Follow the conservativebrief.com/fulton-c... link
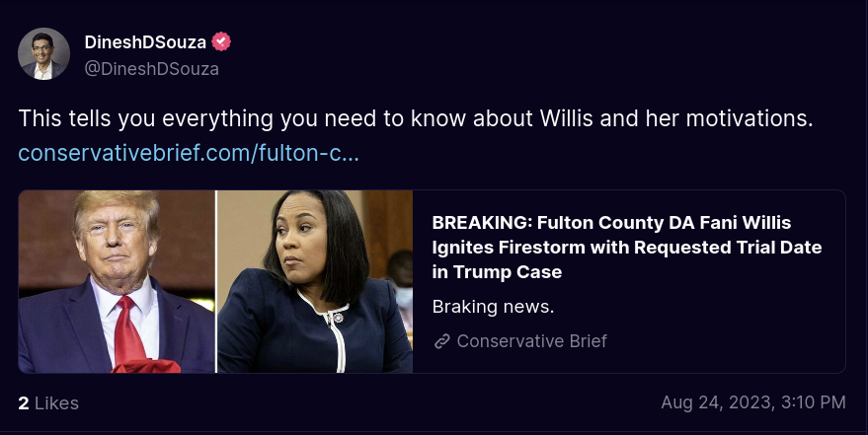Image resolution: width=868 pixels, height=435 pixels. click(189, 153)
